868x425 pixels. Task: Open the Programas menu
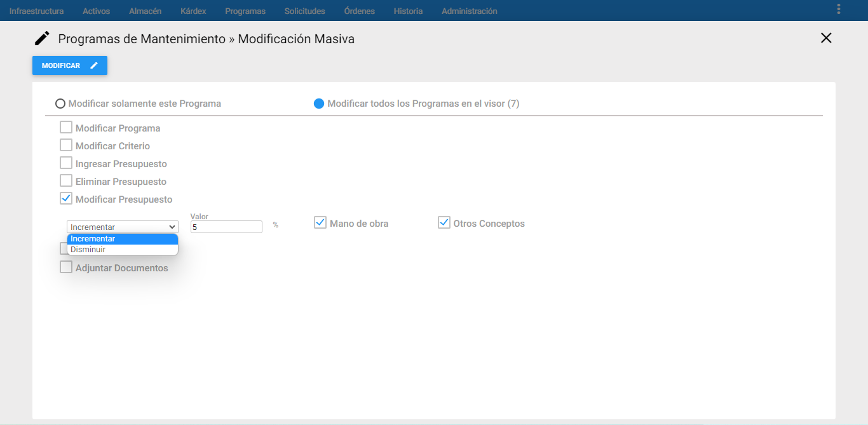point(245,11)
